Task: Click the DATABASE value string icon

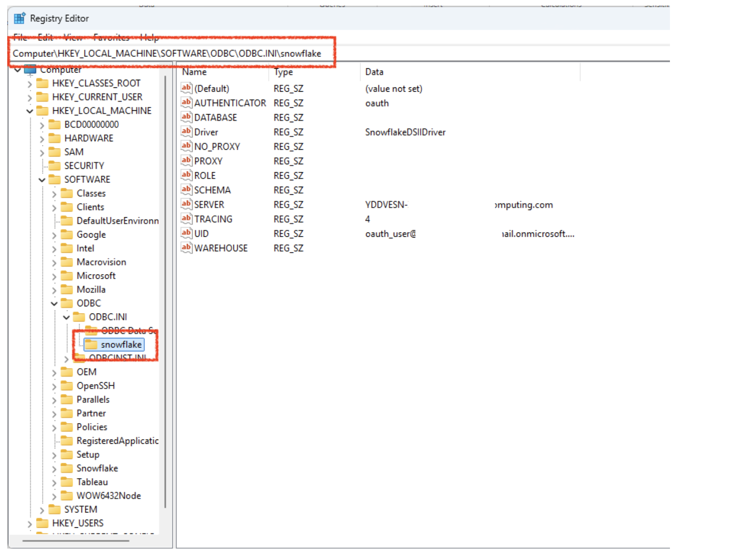Action: point(186,117)
